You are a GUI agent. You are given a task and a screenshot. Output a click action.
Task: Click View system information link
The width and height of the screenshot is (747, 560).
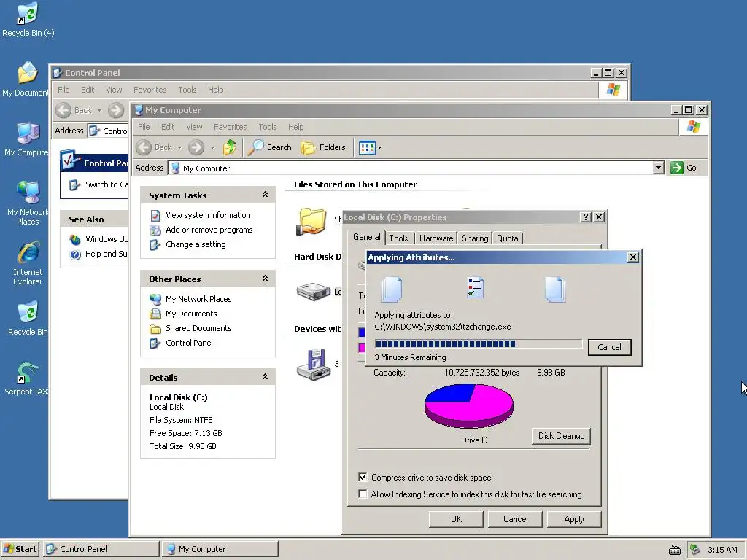(208, 215)
